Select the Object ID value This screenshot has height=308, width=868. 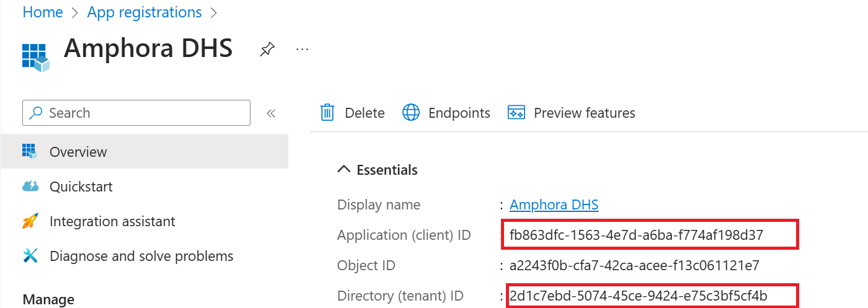click(x=634, y=266)
